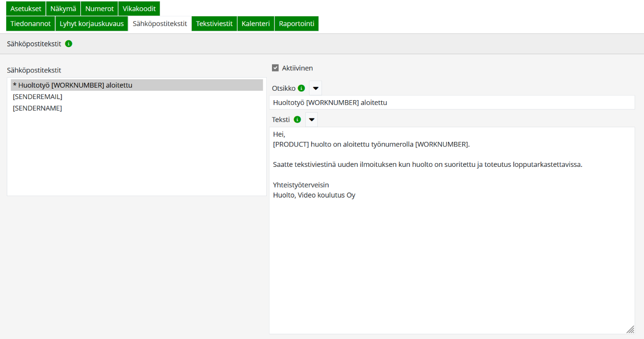Open the Tekstiviestit tab
644x339 pixels.
click(x=214, y=23)
